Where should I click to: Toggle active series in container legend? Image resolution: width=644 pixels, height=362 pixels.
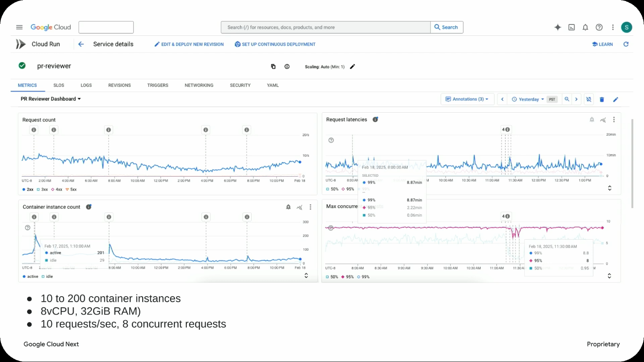pos(30,276)
